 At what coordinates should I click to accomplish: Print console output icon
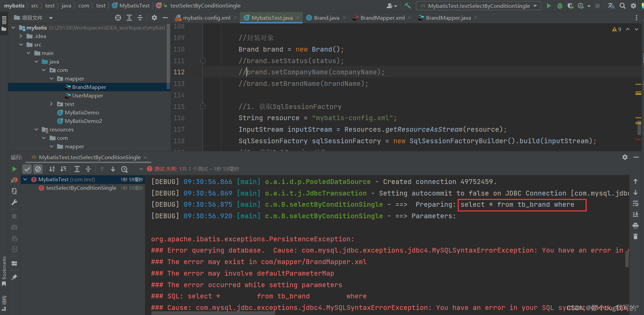coord(636,226)
